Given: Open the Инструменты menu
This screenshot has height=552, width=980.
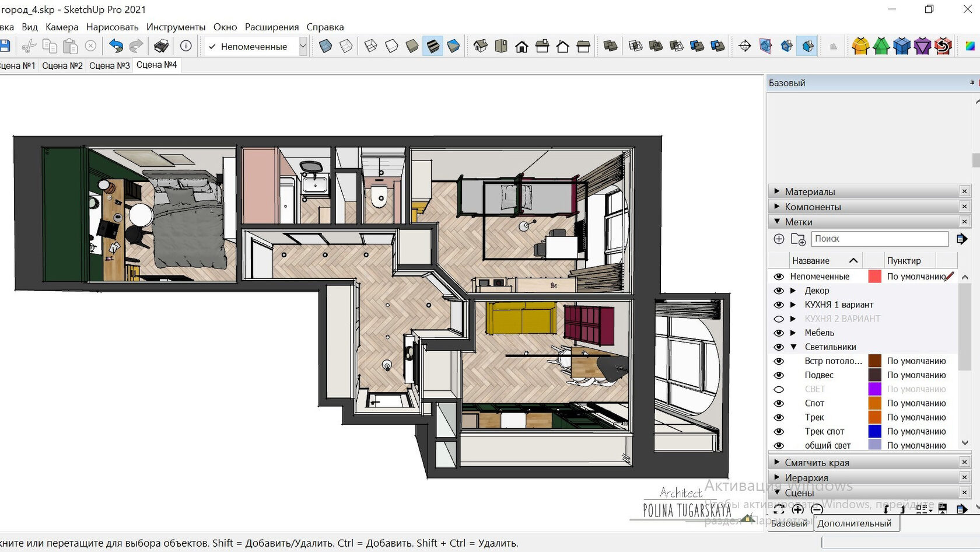Looking at the screenshot, I should tap(176, 27).
